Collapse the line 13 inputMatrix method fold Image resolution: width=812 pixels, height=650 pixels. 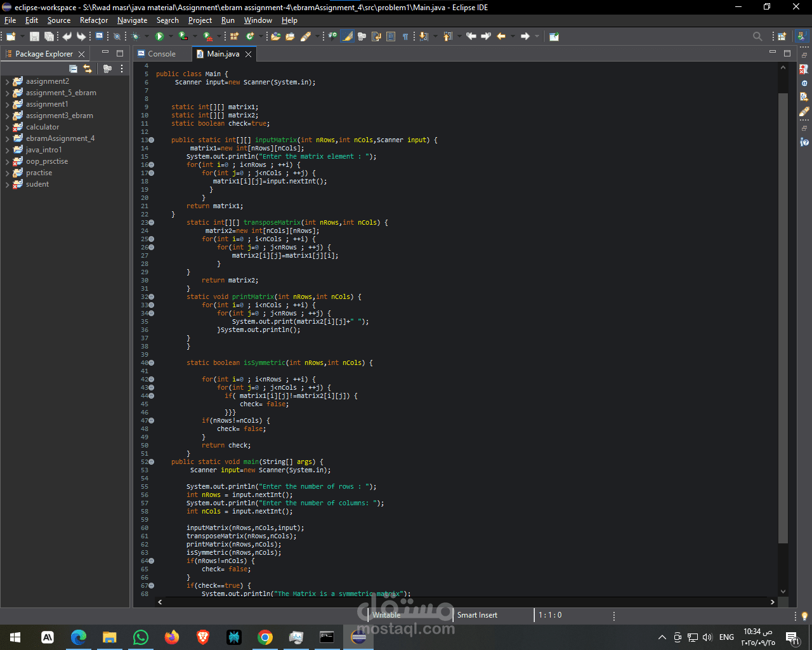pos(151,140)
